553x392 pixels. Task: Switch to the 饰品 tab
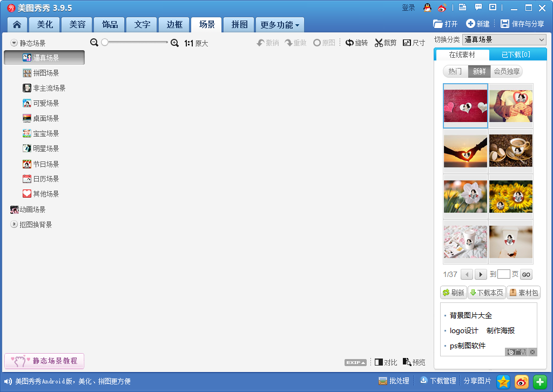110,25
